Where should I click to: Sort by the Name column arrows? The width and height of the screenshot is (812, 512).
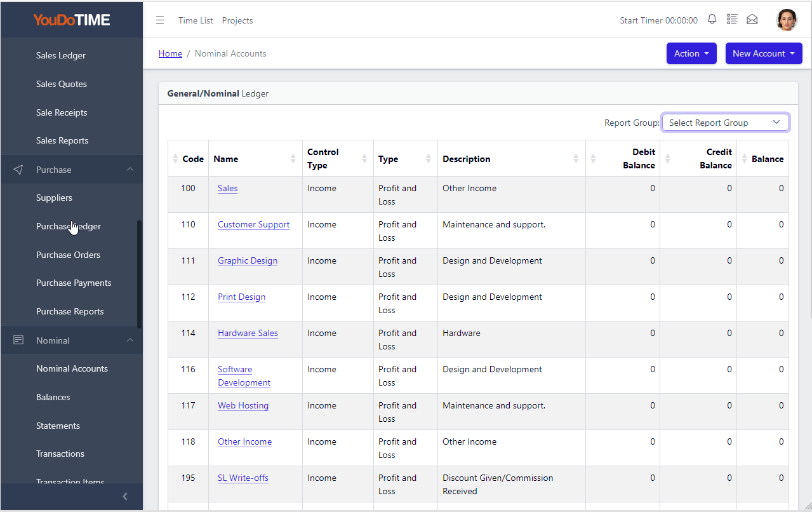click(x=293, y=159)
